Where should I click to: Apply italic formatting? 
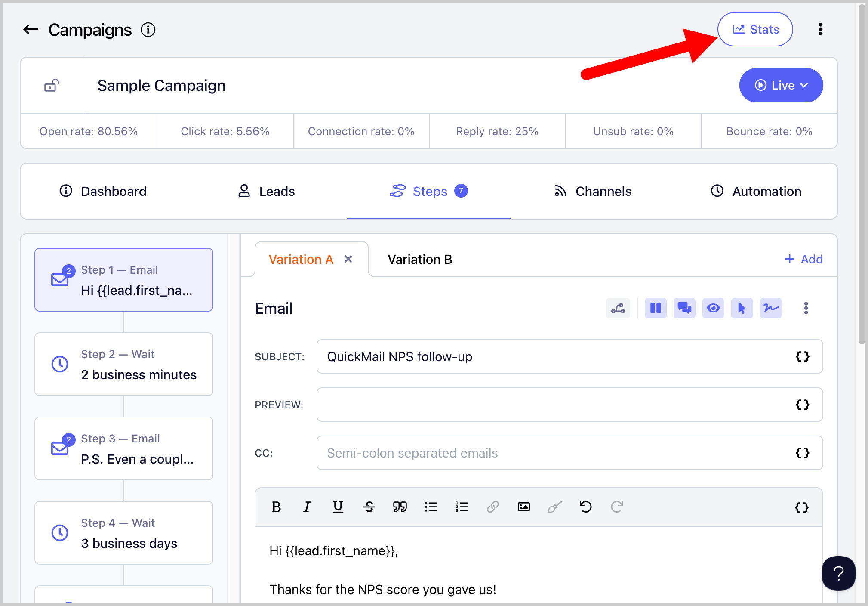[307, 507]
